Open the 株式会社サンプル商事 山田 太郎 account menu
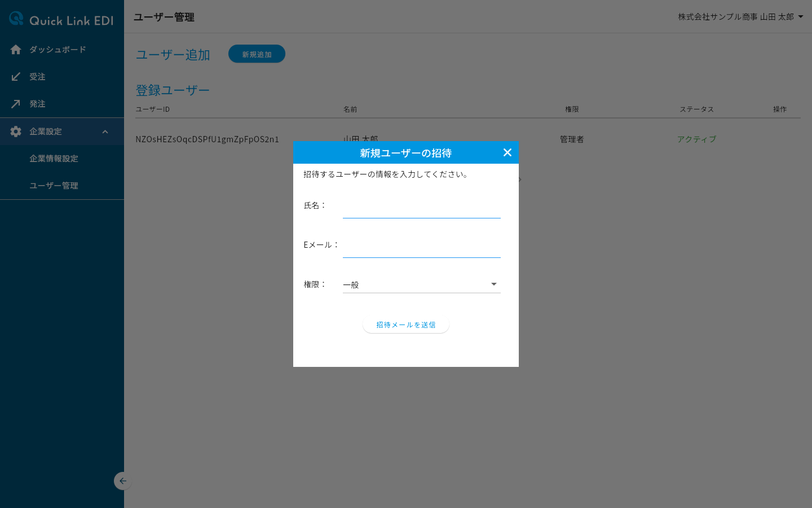 (740, 17)
